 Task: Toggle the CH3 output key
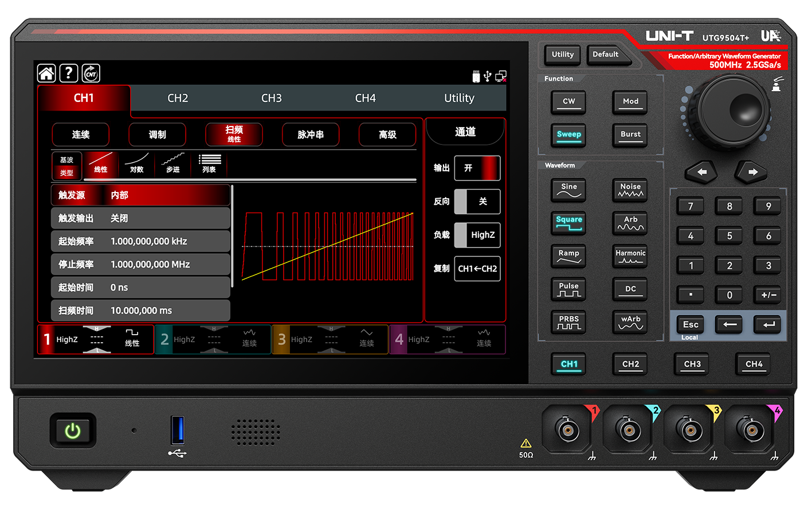click(692, 364)
